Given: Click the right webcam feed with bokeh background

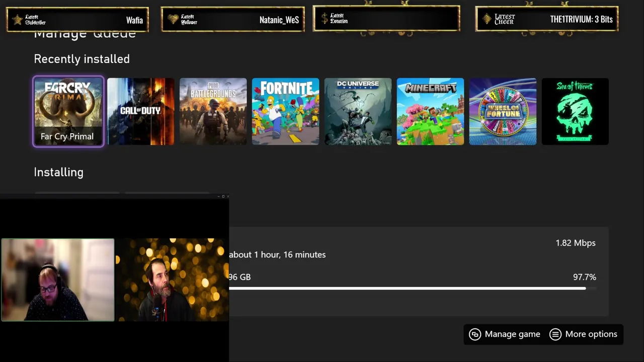Looking at the screenshot, I should click(x=172, y=280).
